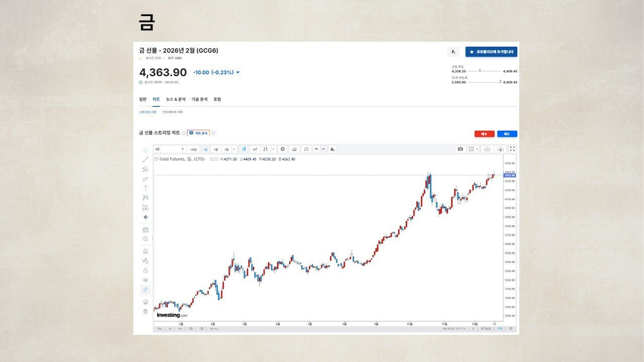The width and height of the screenshot is (644, 362).
Task: Click the tree icon after redo
Action: point(333,149)
